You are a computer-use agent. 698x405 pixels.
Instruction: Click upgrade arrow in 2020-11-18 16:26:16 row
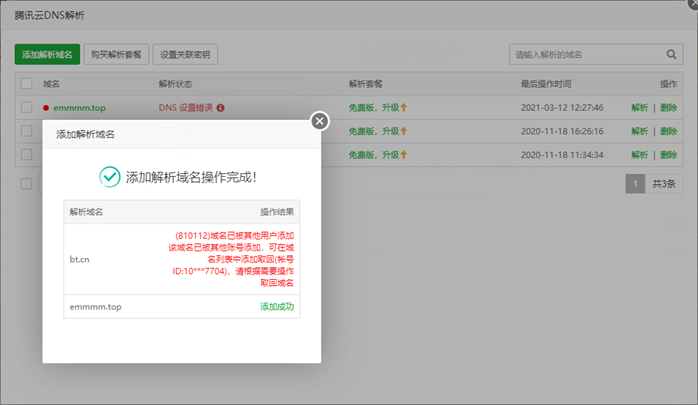point(404,131)
